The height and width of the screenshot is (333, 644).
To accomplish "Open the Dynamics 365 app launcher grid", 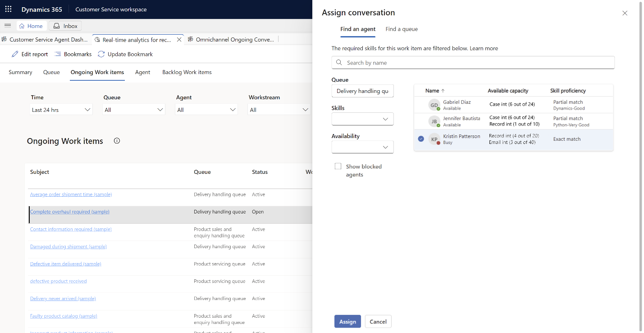I will (8, 9).
